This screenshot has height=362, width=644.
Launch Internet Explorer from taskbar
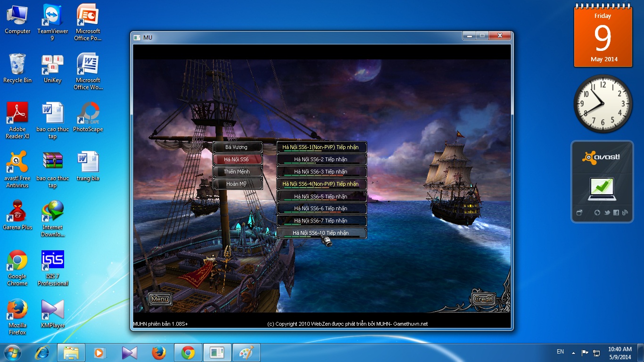[x=43, y=353]
